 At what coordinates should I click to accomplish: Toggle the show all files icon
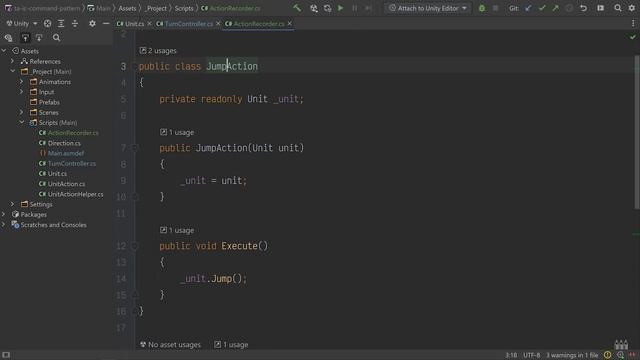(8, 38)
